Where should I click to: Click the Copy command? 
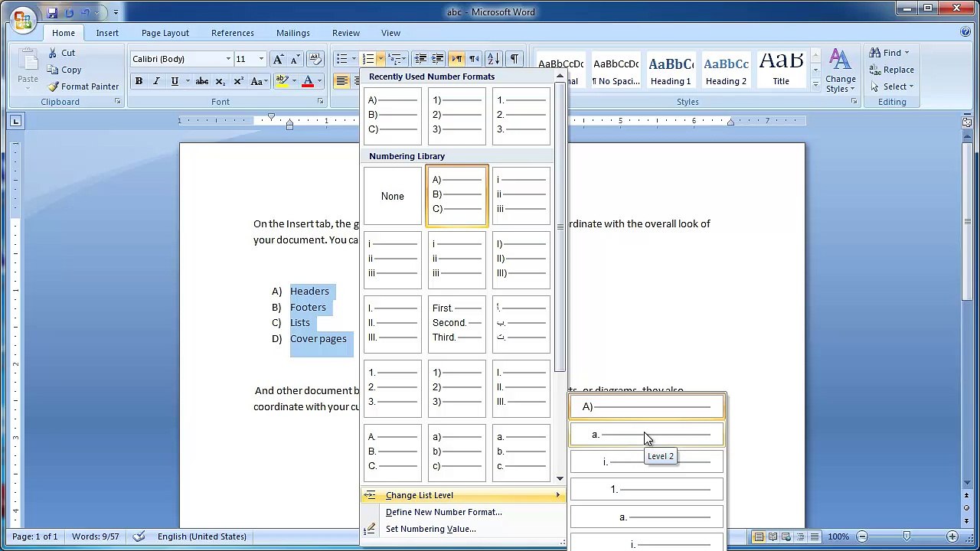click(x=64, y=70)
